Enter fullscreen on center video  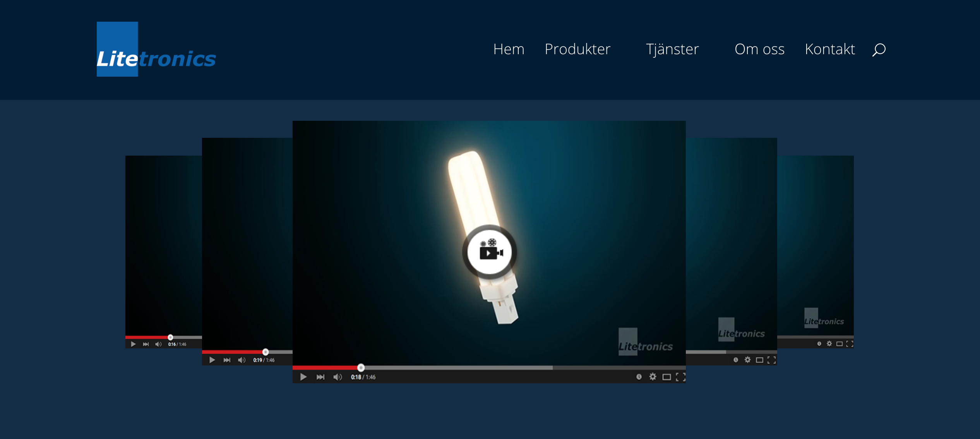(680, 377)
